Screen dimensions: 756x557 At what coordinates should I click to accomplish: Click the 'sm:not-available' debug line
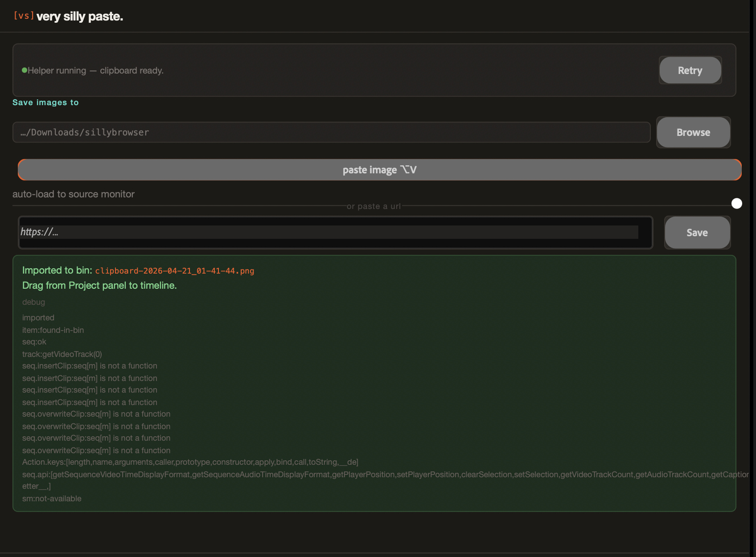click(x=52, y=499)
